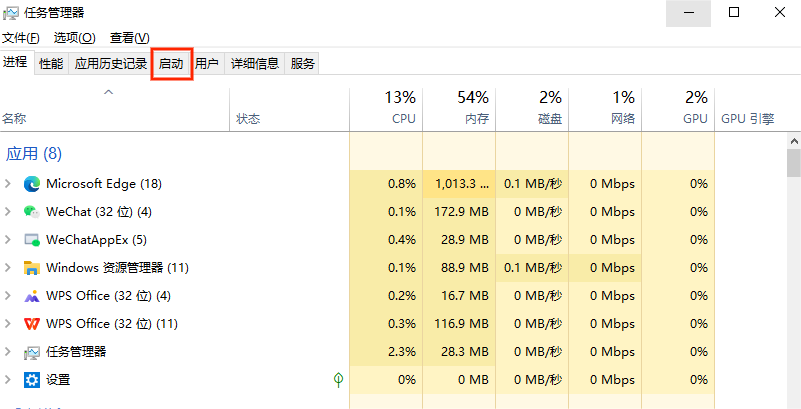Select the purple WPS Office (4) icon
Screen dimensions: 801x409
tap(32, 296)
